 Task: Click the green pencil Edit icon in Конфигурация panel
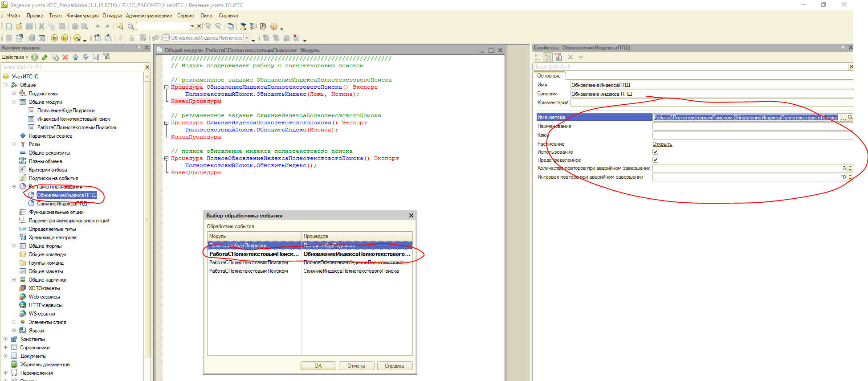click(45, 57)
